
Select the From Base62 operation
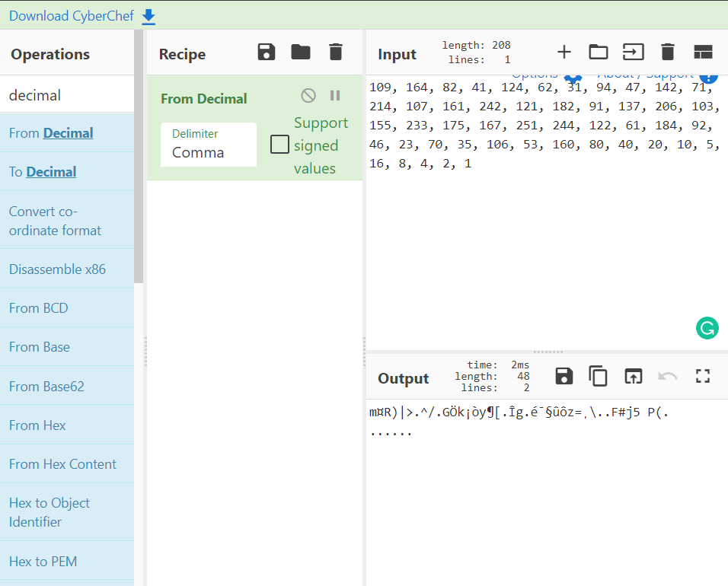[67, 387]
